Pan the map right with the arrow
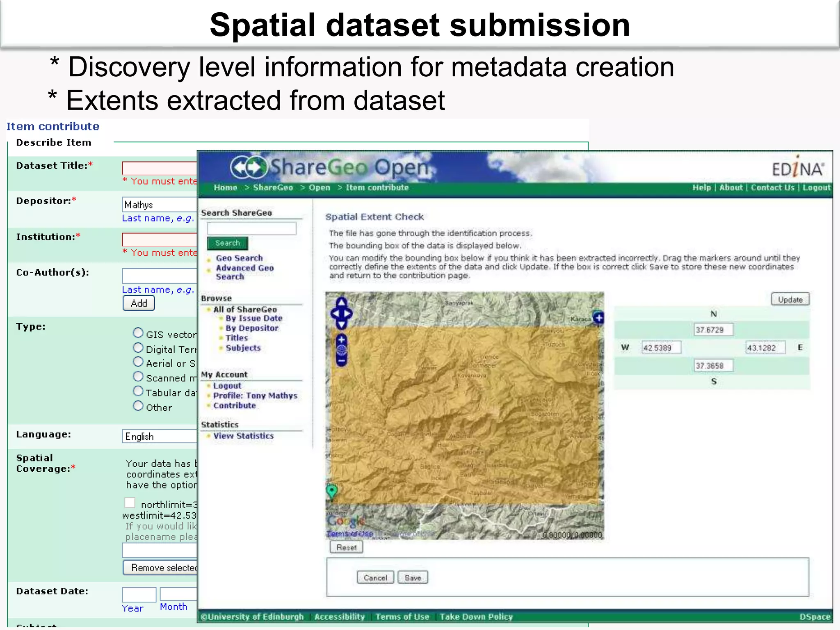The height and width of the screenshot is (630, 840). [x=348, y=314]
